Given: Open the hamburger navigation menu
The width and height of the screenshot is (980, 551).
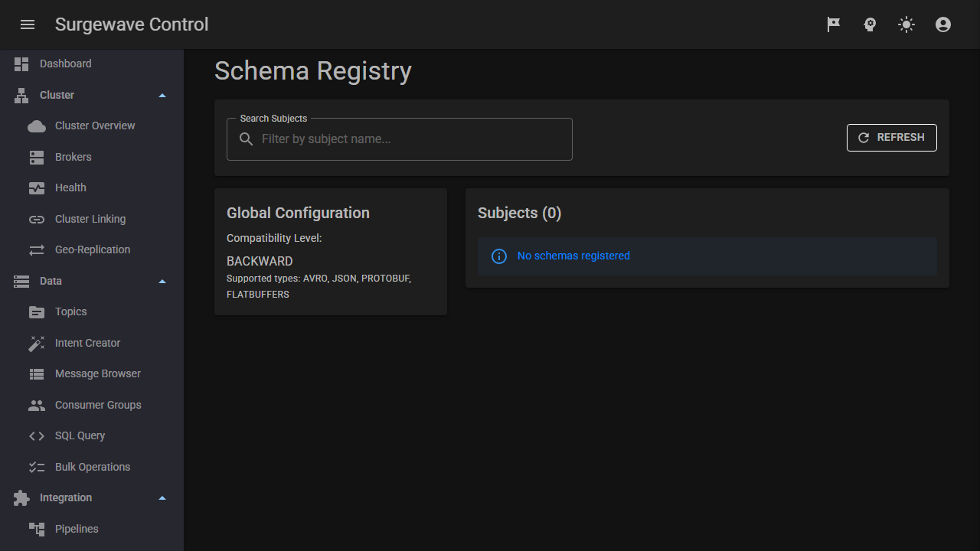Looking at the screenshot, I should point(28,24).
